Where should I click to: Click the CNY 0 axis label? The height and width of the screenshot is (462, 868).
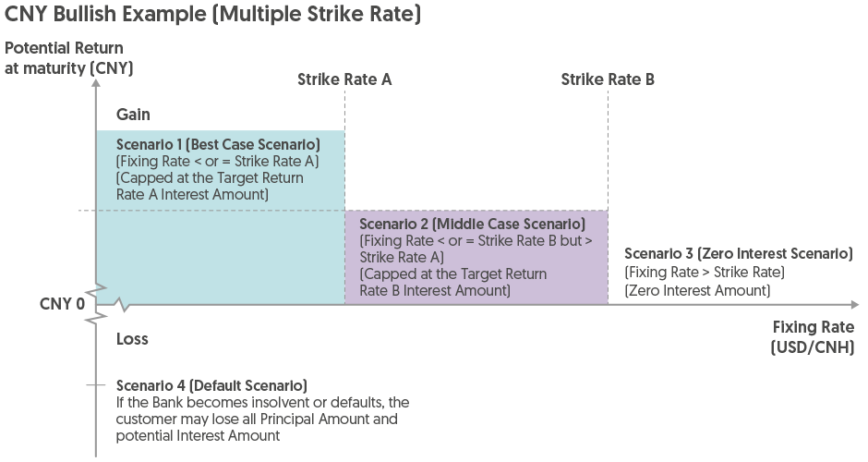63,303
